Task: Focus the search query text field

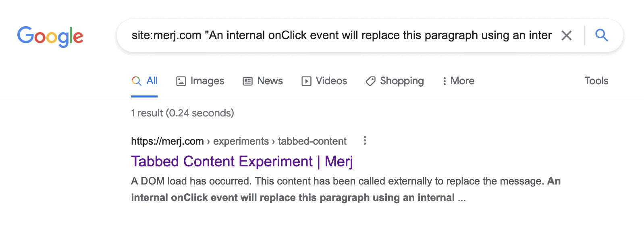Action: [x=341, y=35]
